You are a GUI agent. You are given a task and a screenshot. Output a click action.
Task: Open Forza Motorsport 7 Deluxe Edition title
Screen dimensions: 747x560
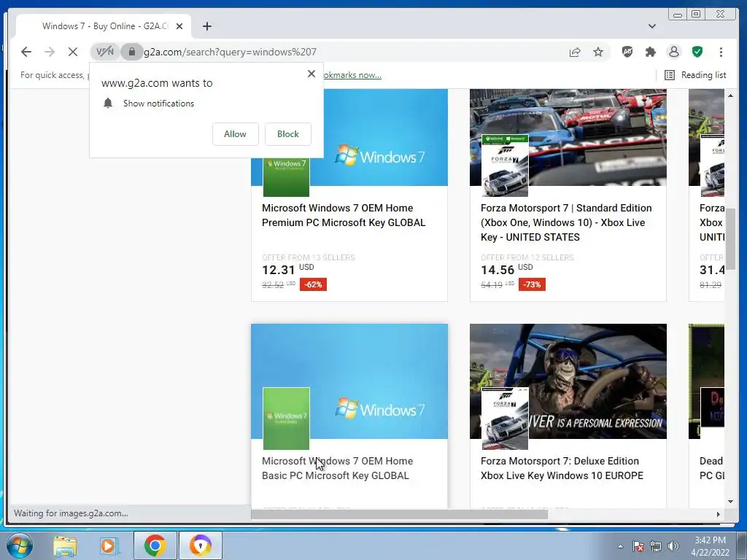pyautogui.click(x=562, y=468)
